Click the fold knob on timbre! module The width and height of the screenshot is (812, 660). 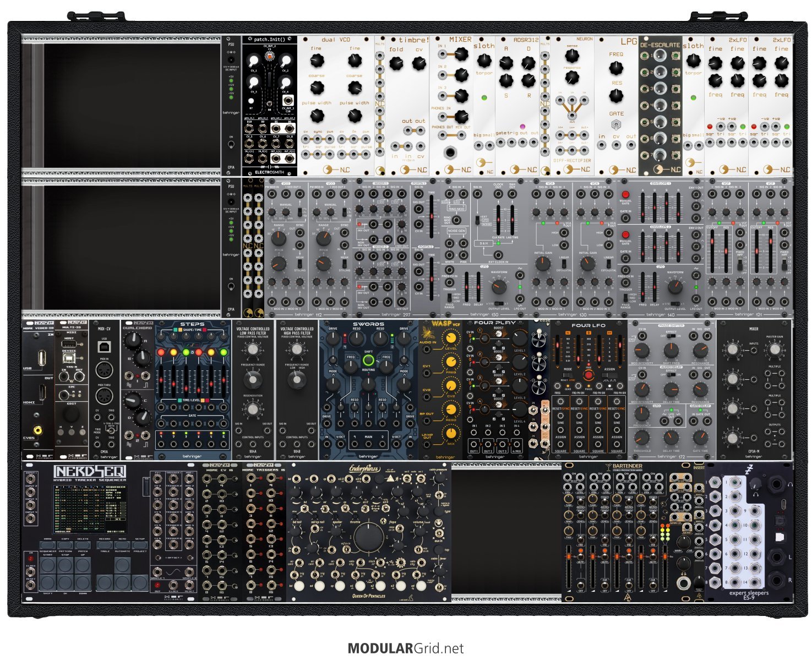coord(396,64)
